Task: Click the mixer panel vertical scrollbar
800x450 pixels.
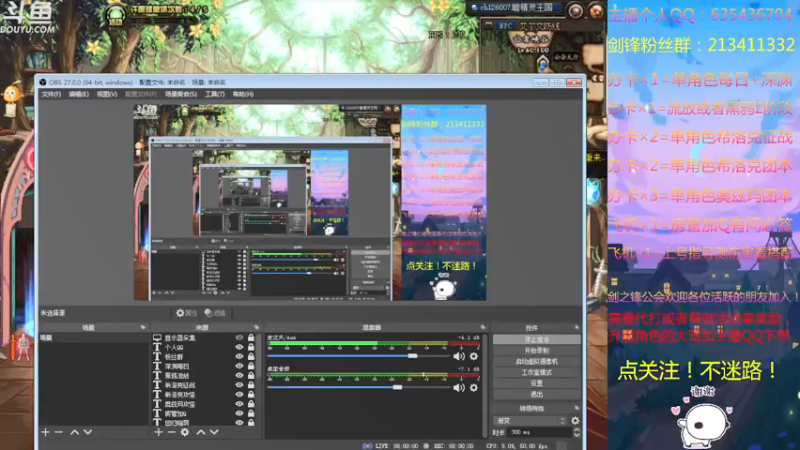Action: click(485, 385)
